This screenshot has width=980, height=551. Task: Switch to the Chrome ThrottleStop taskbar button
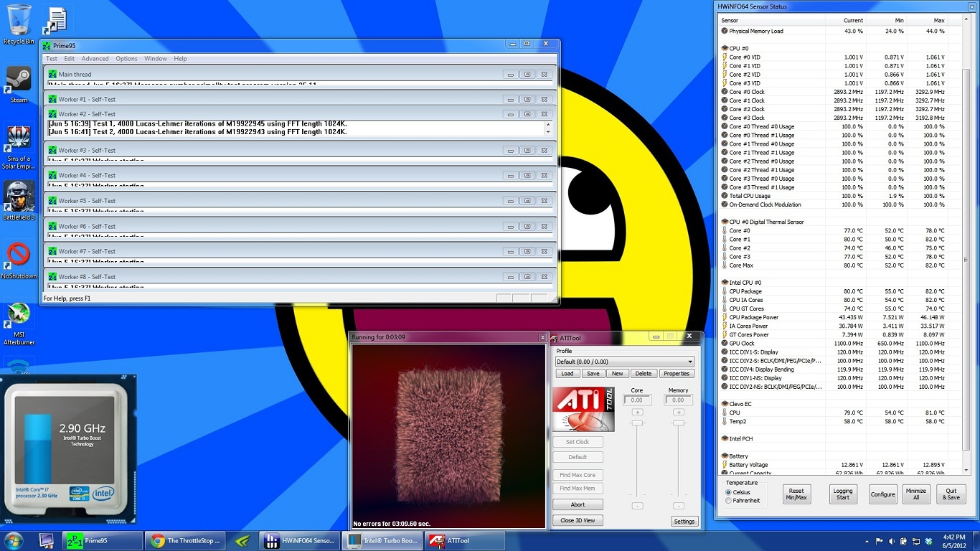185,540
